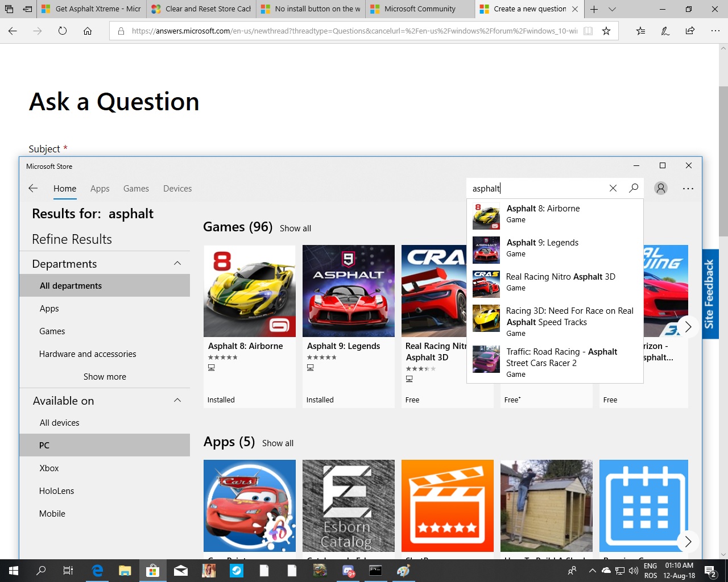Open Site Feedback side button

click(x=710, y=294)
